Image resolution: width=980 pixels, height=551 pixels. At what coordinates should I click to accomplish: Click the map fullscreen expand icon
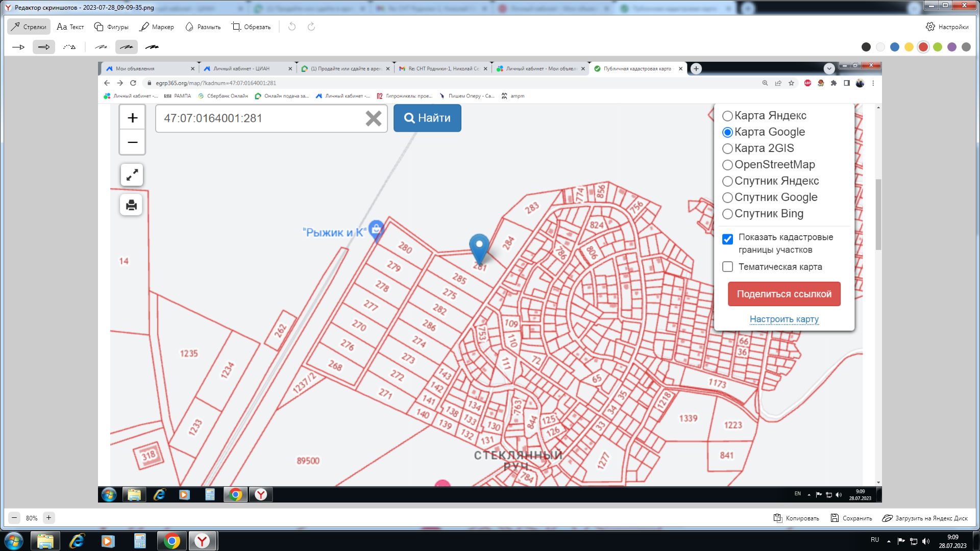(x=132, y=175)
